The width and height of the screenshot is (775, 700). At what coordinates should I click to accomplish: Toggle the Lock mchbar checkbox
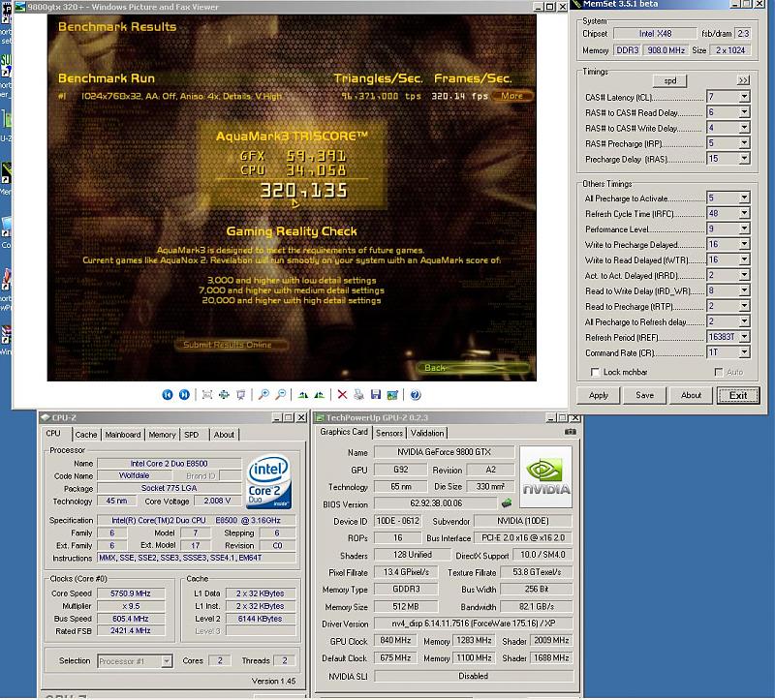coord(595,372)
